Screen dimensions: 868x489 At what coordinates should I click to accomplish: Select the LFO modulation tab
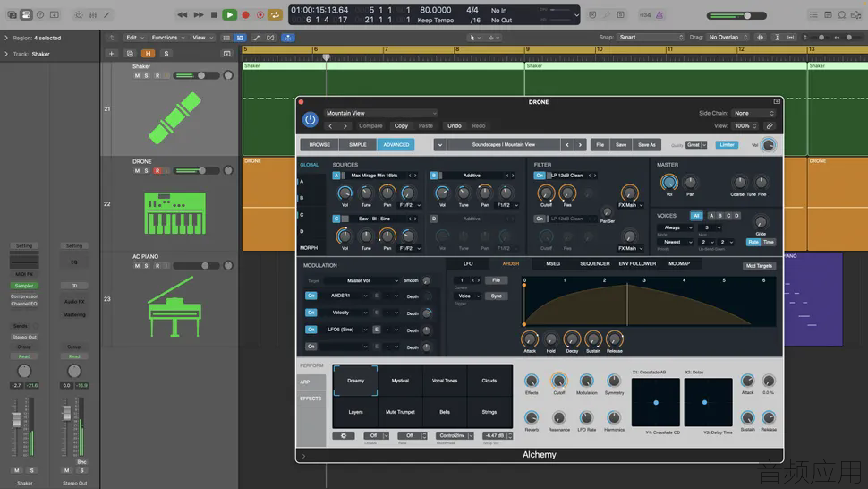pyautogui.click(x=468, y=263)
